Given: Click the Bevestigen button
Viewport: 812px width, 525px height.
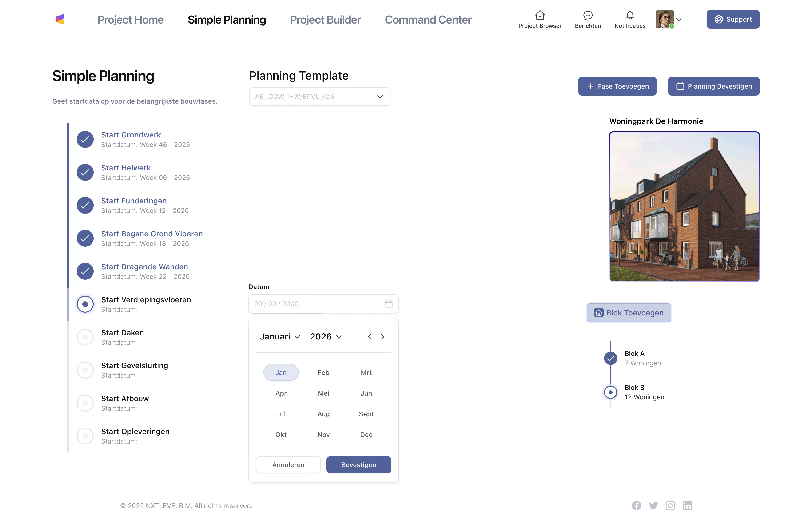Looking at the screenshot, I should pos(358,465).
